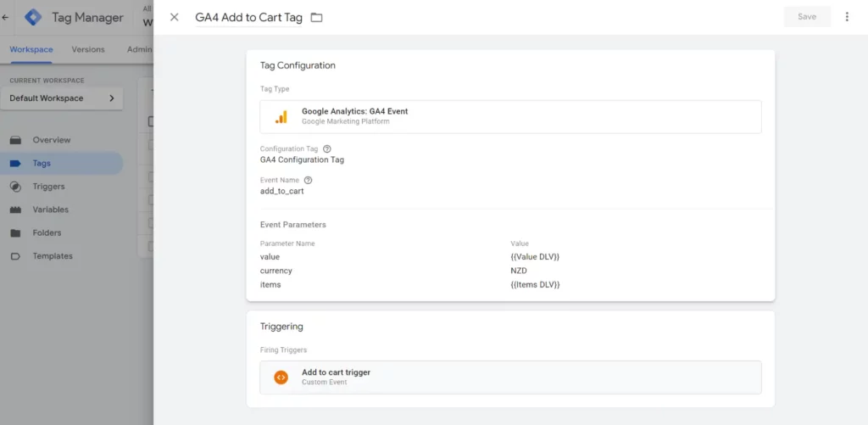
Task: Click the Templates outline icon
Action: 15,256
